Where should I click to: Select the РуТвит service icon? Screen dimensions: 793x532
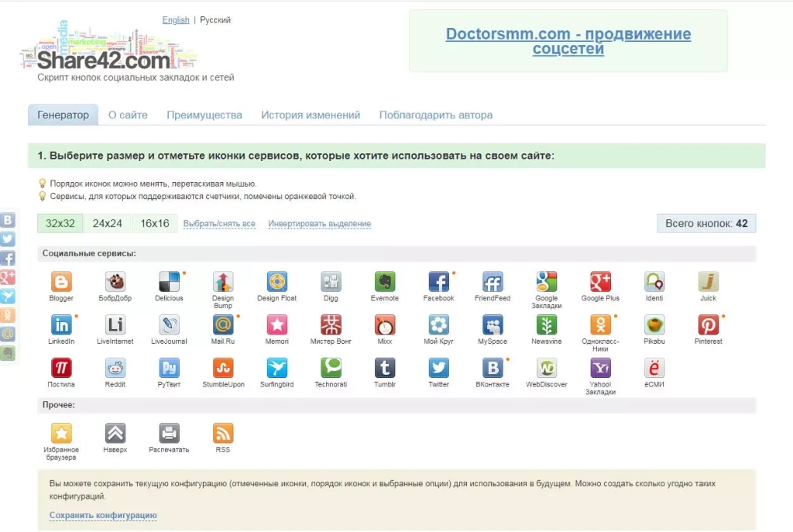(x=169, y=368)
